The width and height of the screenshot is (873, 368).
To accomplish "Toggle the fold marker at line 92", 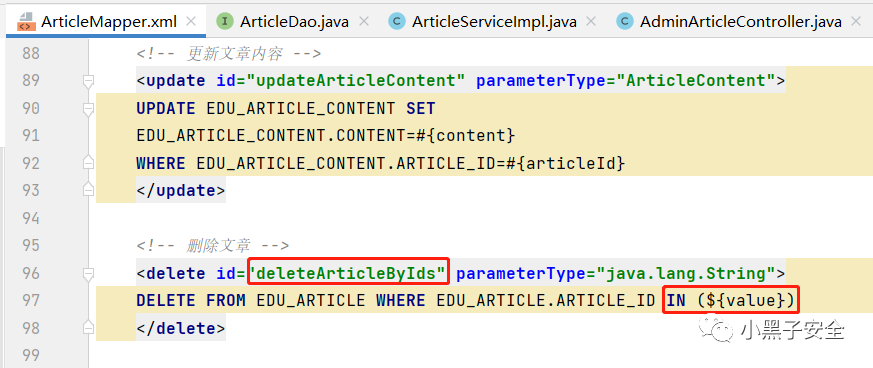I will coord(88,163).
